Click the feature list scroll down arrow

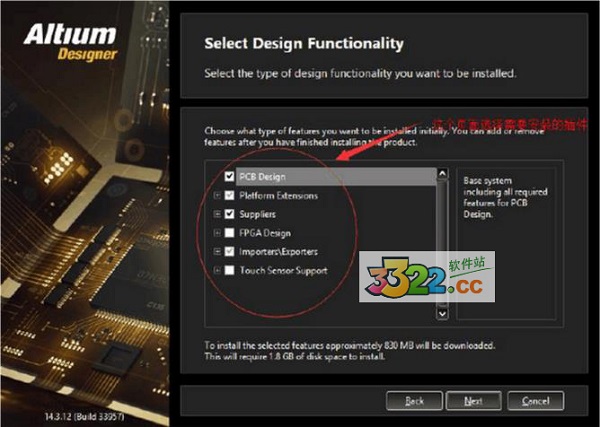click(x=442, y=314)
